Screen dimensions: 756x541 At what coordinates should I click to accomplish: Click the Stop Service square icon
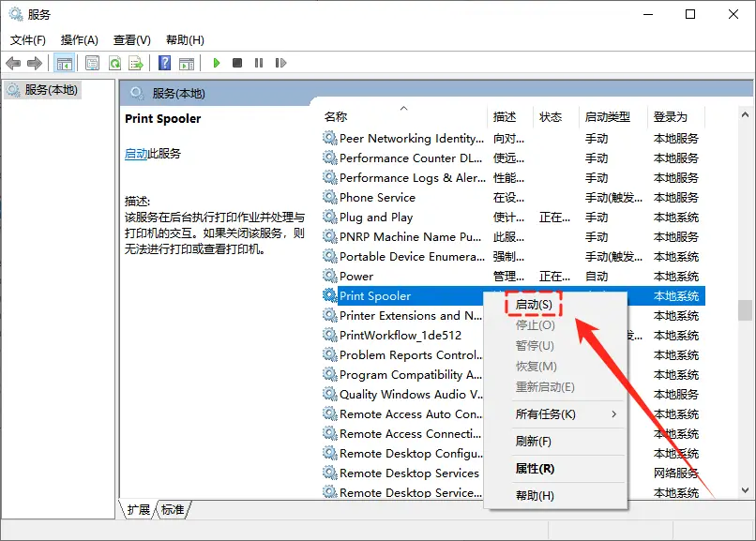click(239, 63)
